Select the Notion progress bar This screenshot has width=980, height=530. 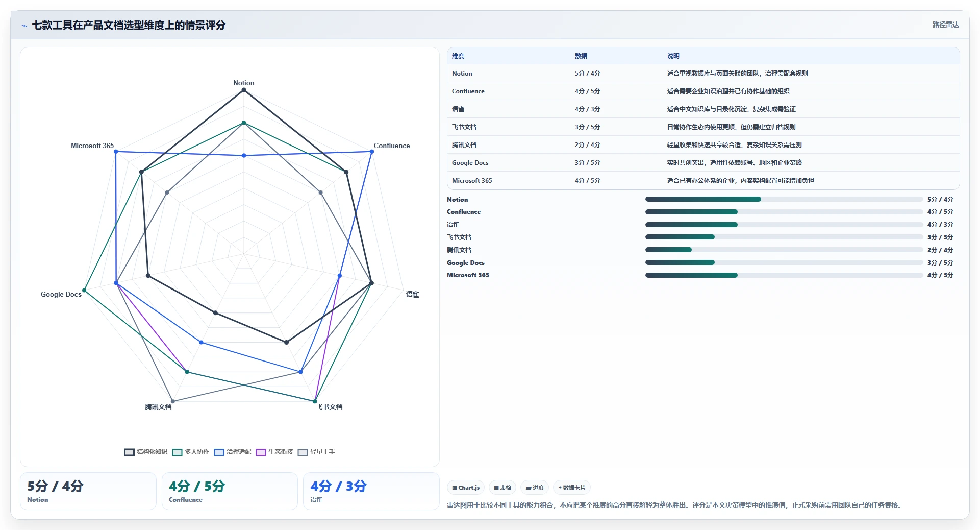tap(784, 199)
